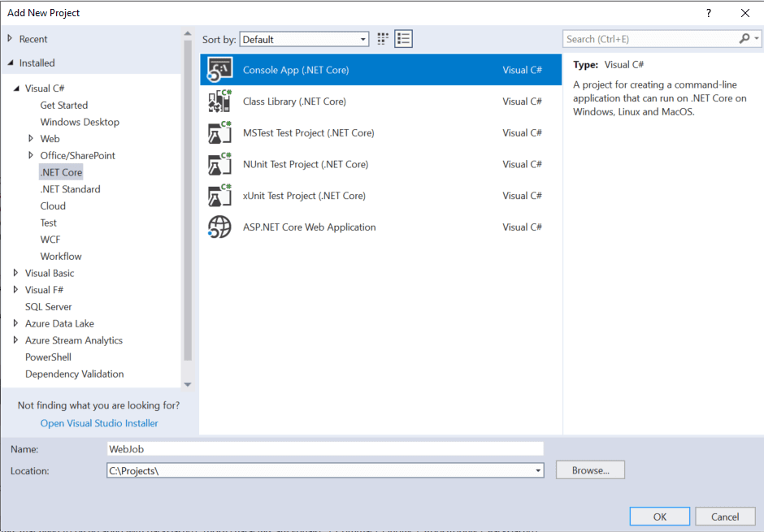Click the category tree scroll-down arrow
The image size is (764, 532).
point(188,384)
